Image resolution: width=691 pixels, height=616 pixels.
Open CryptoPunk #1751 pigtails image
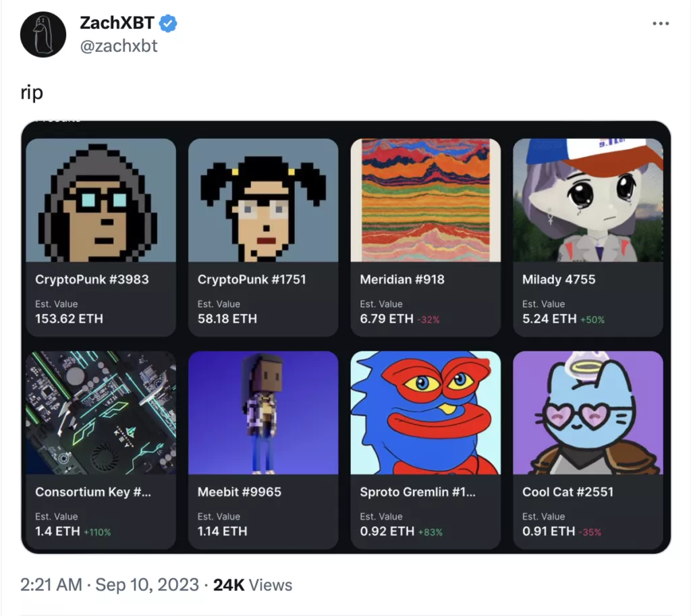[263, 200]
